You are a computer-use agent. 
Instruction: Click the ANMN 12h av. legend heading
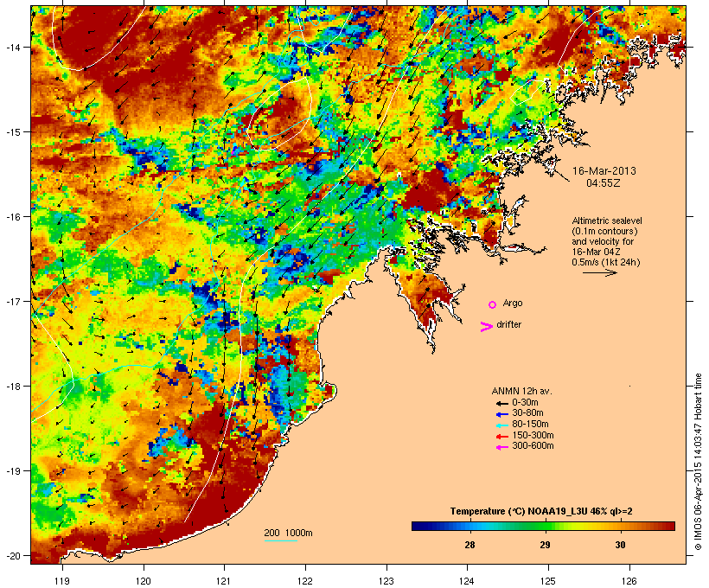[x=521, y=391]
